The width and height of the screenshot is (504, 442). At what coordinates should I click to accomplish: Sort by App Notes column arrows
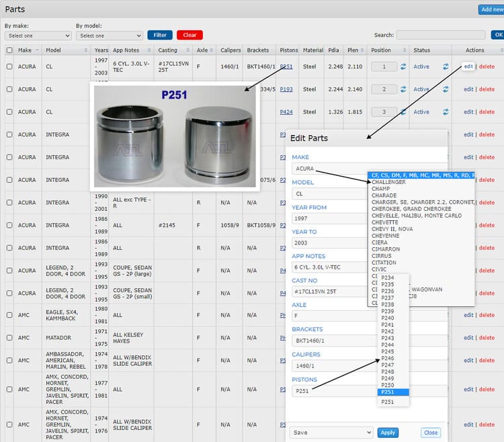click(149, 50)
